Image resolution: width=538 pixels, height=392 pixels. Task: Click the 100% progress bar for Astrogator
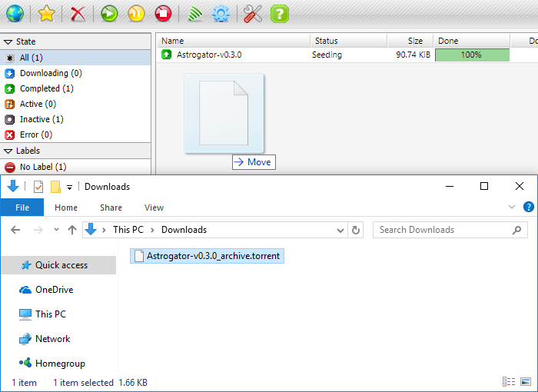click(x=472, y=55)
